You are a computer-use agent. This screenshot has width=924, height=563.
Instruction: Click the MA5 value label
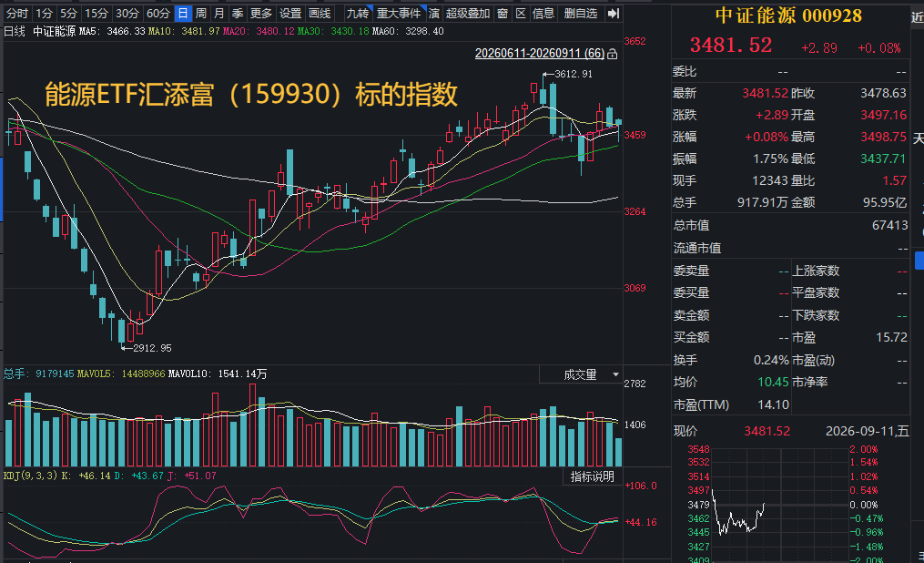[x=112, y=31]
